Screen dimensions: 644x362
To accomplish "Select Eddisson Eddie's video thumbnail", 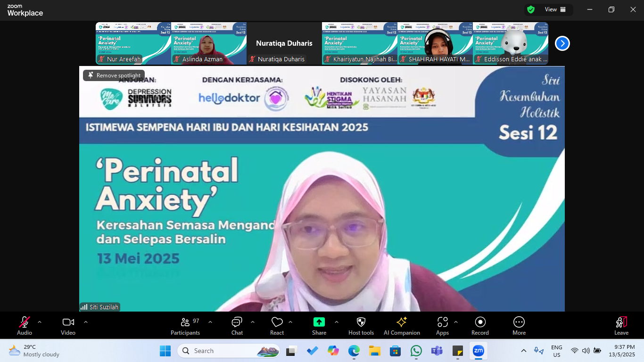I will point(511,43).
